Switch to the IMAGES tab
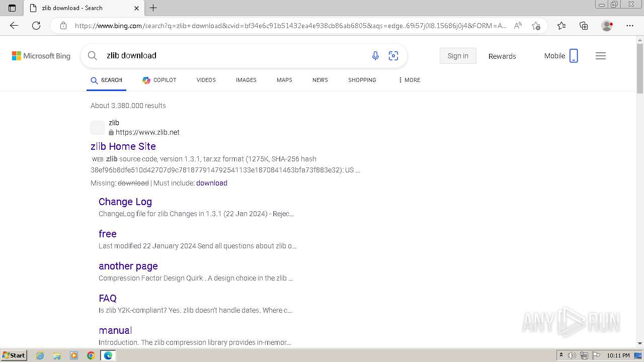Screen dimensions: 644x362 tap(246, 80)
